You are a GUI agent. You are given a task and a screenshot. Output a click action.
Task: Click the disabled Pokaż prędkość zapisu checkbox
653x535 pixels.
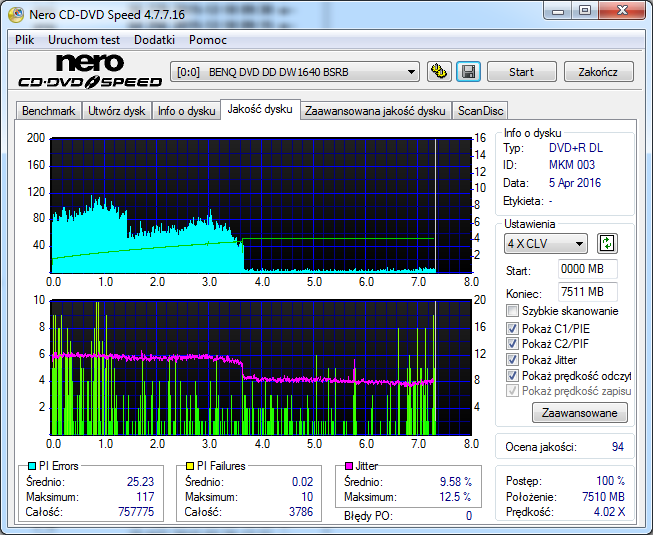[512, 391]
